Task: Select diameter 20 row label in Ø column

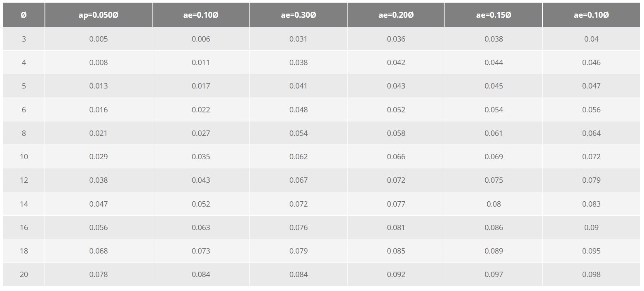Action: tap(24, 275)
